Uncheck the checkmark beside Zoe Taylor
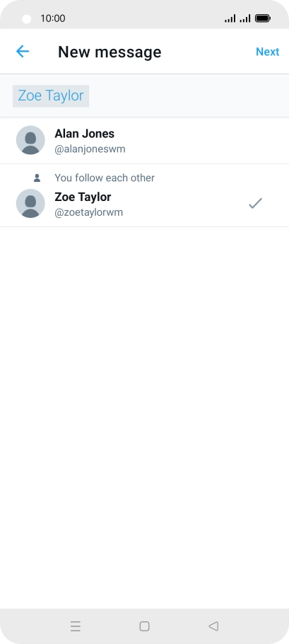Image resolution: width=289 pixels, height=644 pixels. tap(255, 203)
